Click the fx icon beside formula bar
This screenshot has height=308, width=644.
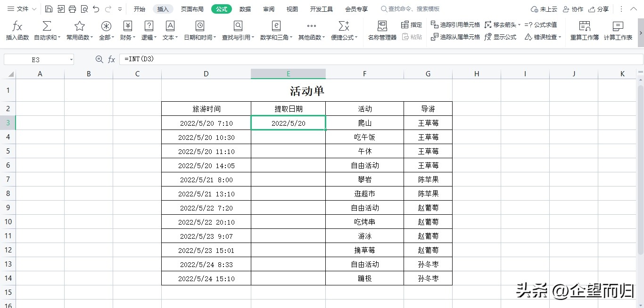click(x=111, y=59)
